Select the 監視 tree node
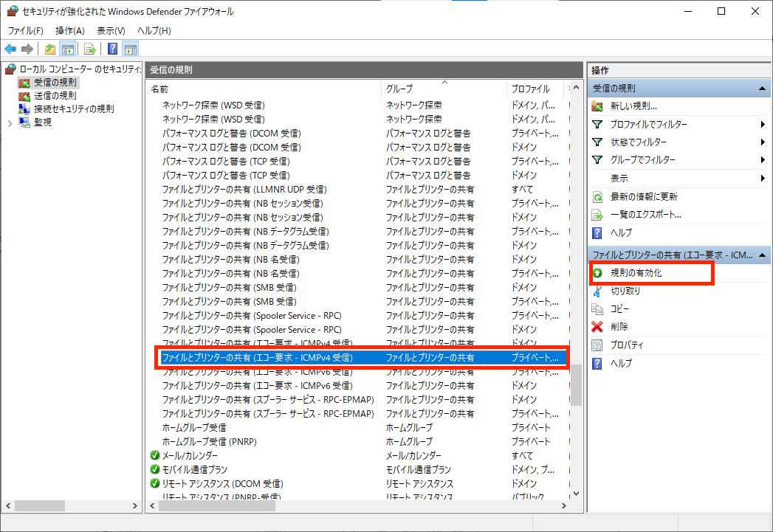Image resolution: width=773 pixels, height=532 pixels. [42, 122]
